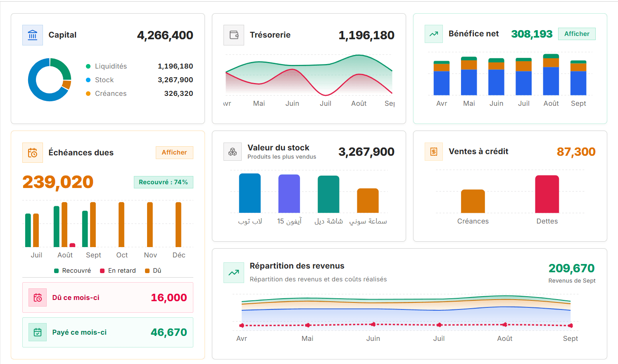Click Afficher button in Échéances dues
Screen dimensions: 618x364
[174, 152]
